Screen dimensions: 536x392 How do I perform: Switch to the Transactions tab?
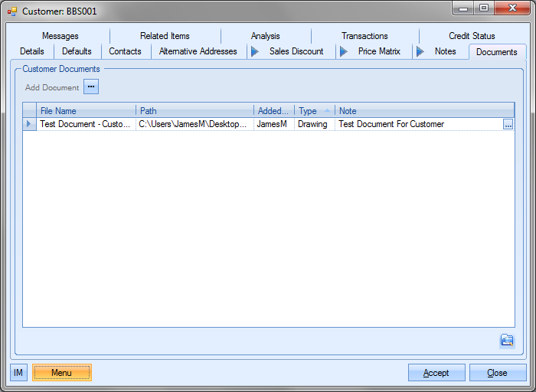point(364,36)
